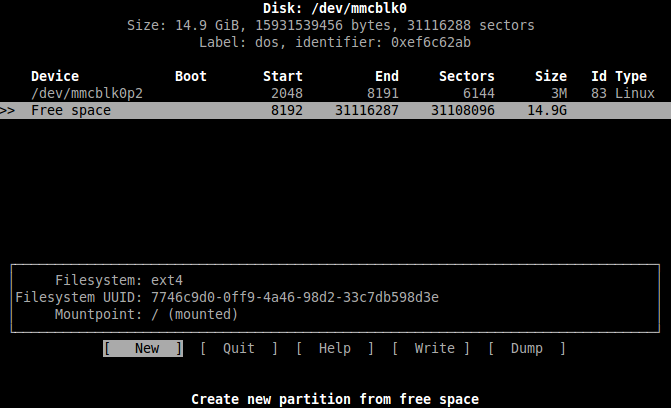Screen dimensions: 671x408
Task: Click the Device column header
Action: click(x=55, y=76)
